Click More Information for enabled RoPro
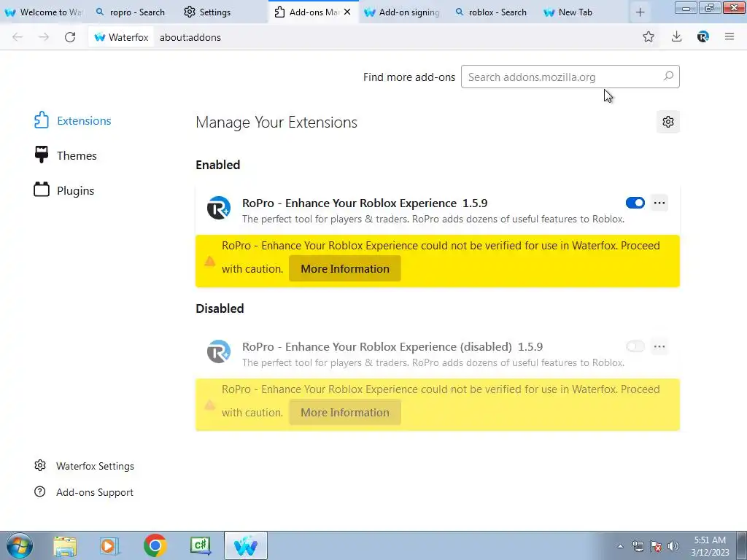This screenshot has width=747, height=560. coord(345,268)
